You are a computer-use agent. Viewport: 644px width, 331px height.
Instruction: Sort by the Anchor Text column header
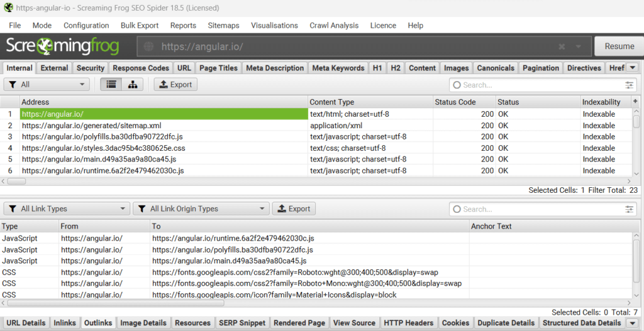tap(550, 226)
